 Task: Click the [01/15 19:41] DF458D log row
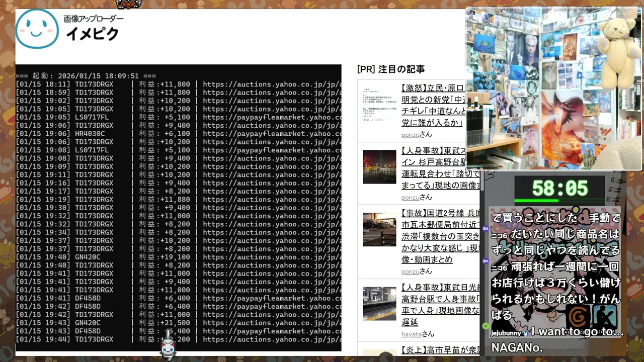178,298
